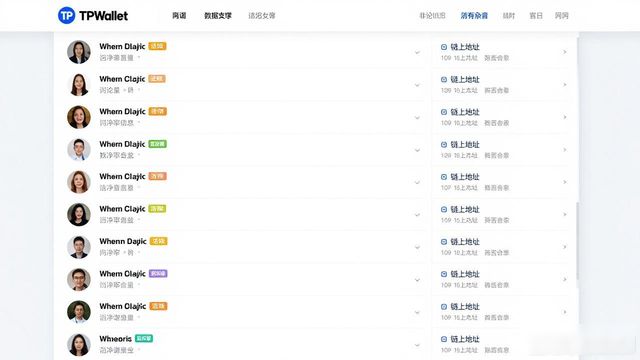Open right arrow in the Whenn Dajic row
Viewport: 640px width, 360px height.
565,247
